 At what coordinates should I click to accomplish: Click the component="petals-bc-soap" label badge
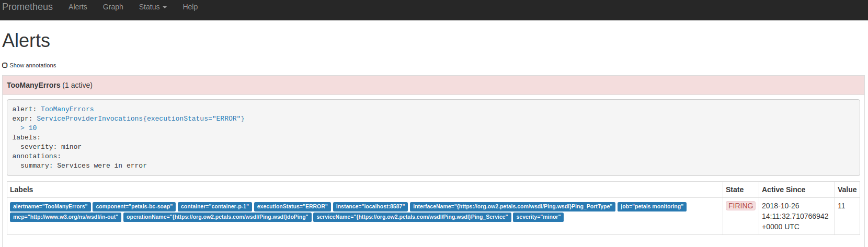pyautogui.click(x=134, y=207)
